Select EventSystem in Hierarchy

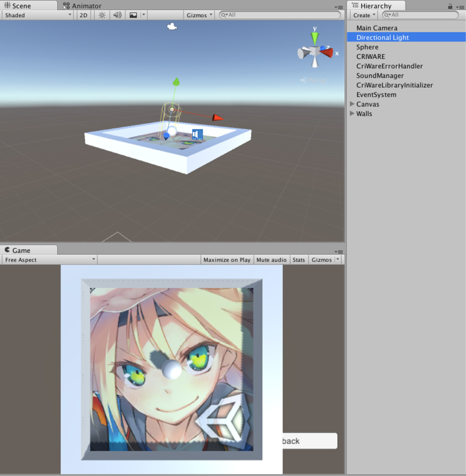406,95
